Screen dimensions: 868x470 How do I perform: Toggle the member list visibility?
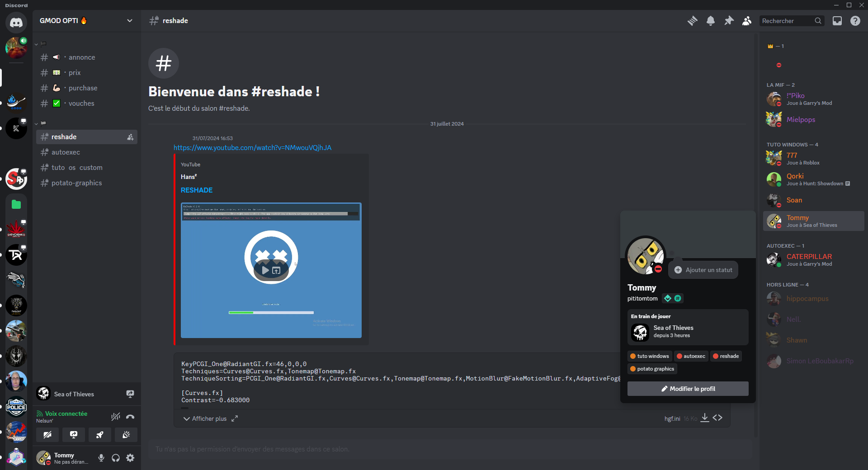point(747,21)
